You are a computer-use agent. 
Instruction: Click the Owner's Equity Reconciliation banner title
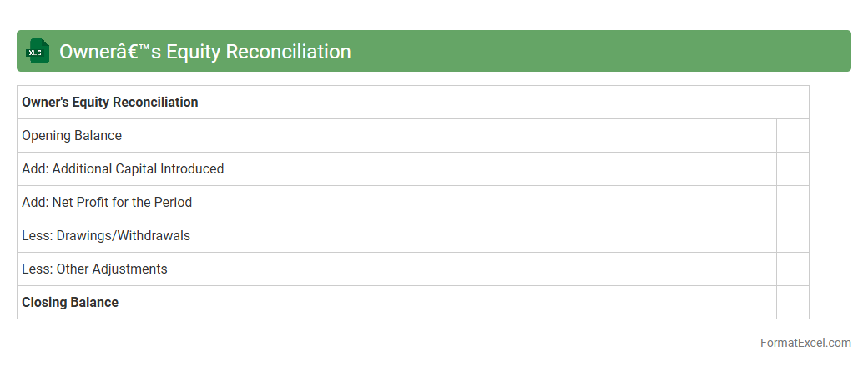point(204,52)
